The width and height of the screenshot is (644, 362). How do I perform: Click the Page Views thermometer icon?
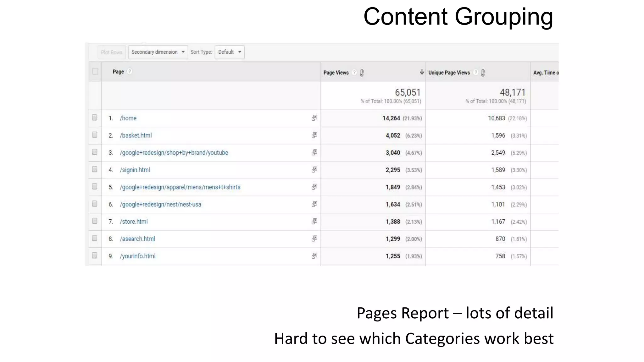click(x=362, y=73)
